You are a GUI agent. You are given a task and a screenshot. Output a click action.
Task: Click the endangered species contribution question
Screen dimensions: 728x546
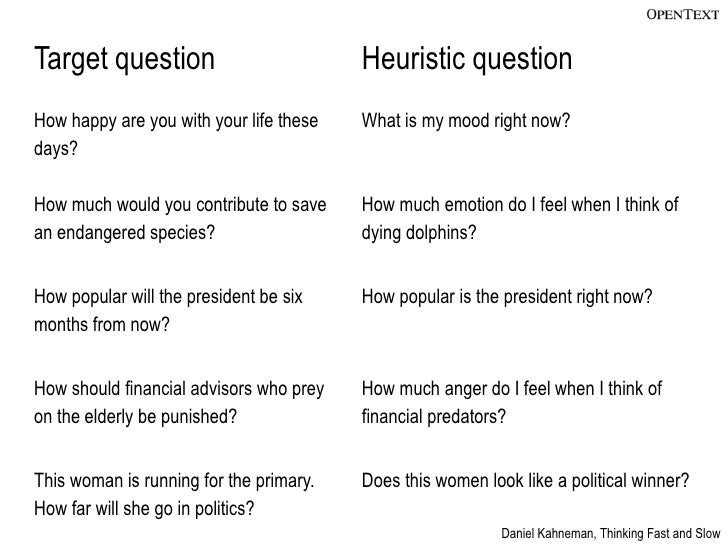(x=180, y=218)
